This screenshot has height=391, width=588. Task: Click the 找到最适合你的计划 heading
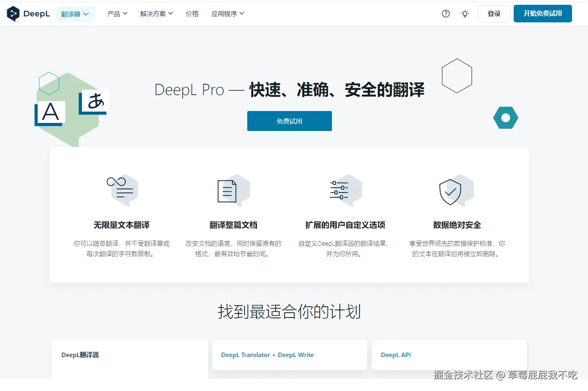click(x=289, y=312)
